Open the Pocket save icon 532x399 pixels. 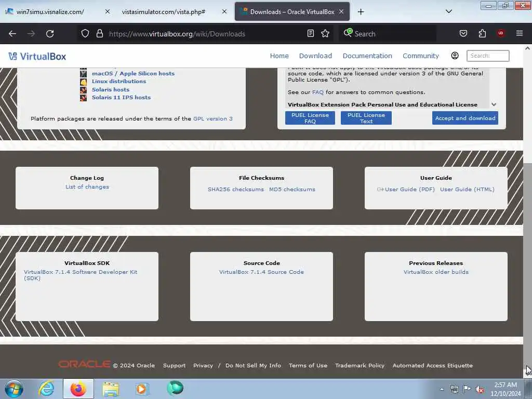463,33
